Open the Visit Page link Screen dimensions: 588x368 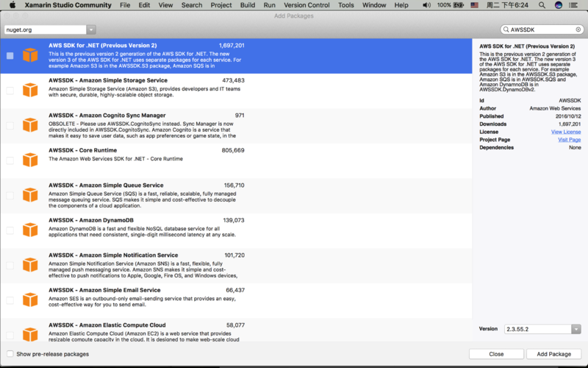click(569, 140)
